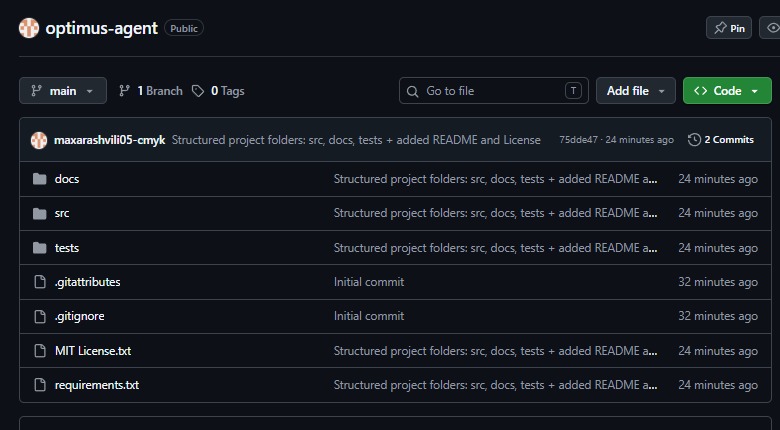Open the main branch dropdown
780x430 pixels.
(x=63, y=91)
